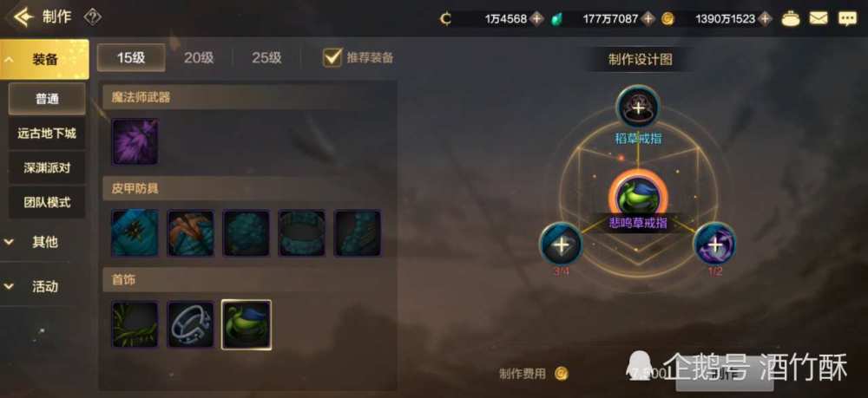This screenshot has height=398, width=868.
Task: Open the mail envelope icon
Action: [x=819, y=19]
